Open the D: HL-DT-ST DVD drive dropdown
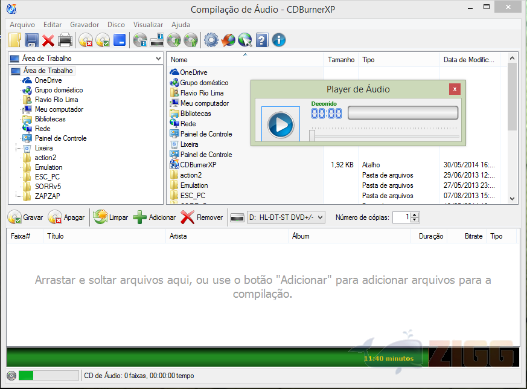Screen dimensions: 527x389 coord(286,218)
